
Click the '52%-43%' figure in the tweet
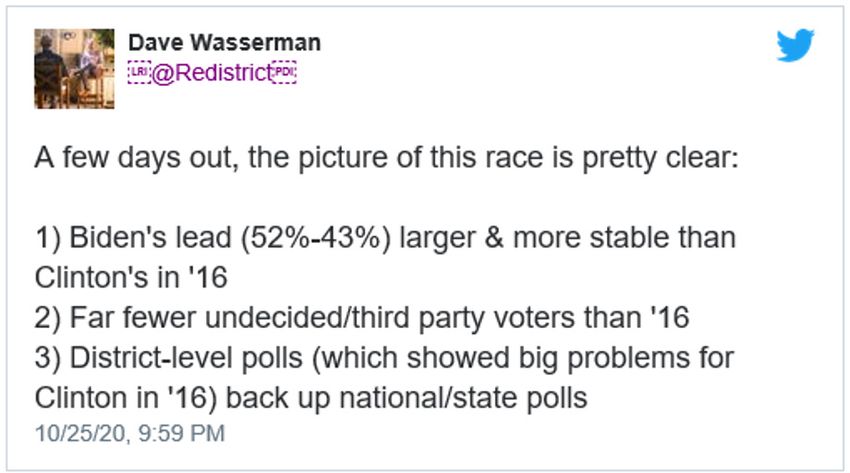point(316,238)
